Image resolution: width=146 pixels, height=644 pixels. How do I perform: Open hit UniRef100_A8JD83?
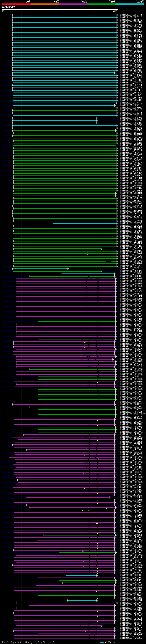click(x=131, y=276)
